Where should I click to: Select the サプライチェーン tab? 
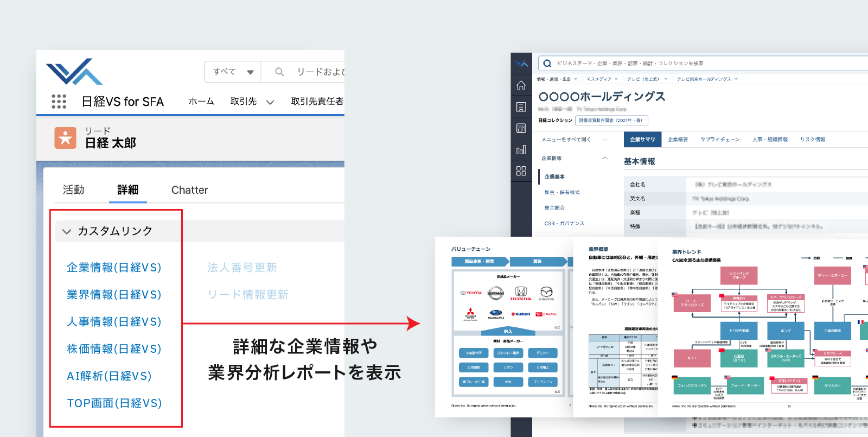tap(720, 140)
